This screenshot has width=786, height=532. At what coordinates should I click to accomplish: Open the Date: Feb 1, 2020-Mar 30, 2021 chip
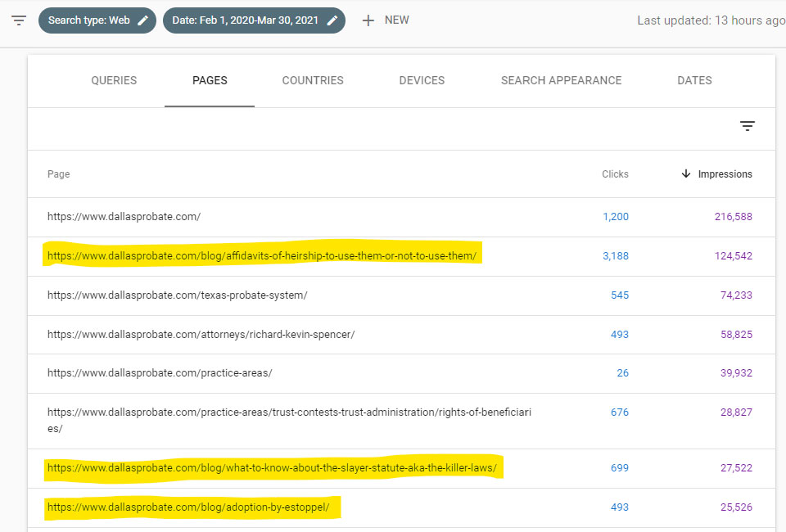pos(247,20)
